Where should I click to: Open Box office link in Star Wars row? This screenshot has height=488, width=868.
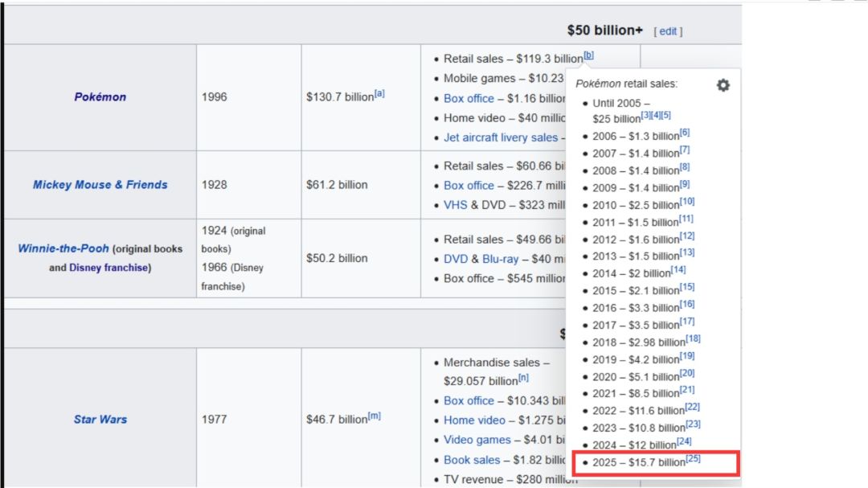[x=469, y=400]
